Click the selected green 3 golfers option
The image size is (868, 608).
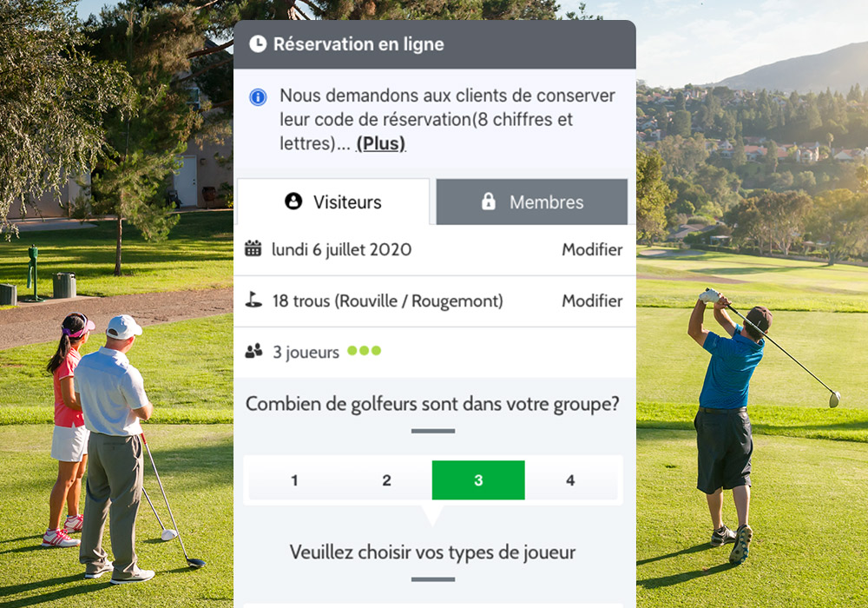tap(478, 480)
